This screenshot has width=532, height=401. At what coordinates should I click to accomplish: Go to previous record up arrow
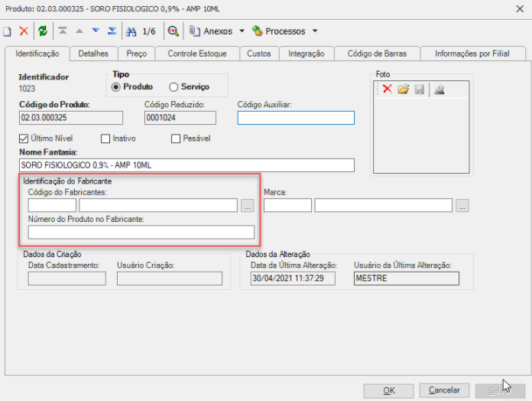[79, 31]
